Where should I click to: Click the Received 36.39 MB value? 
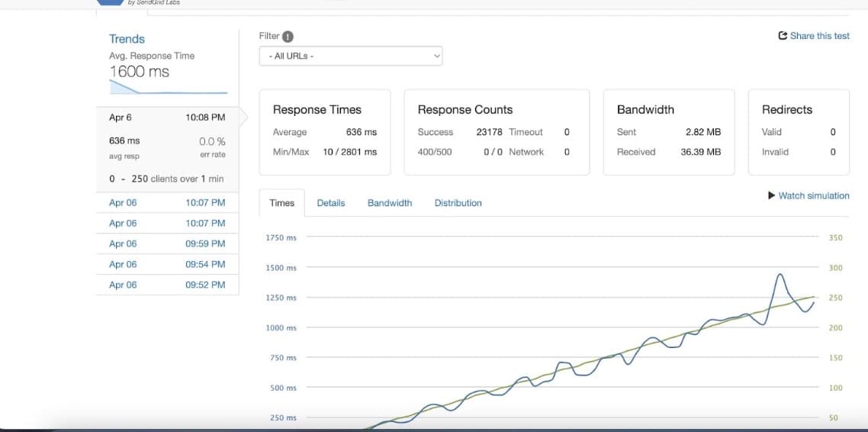(x=701, y=152)
